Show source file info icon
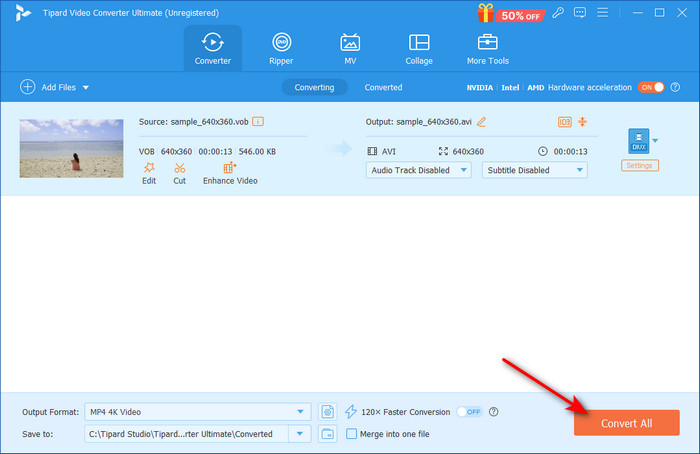The width and height of the screenshot is (700, 454). (258, 121)
